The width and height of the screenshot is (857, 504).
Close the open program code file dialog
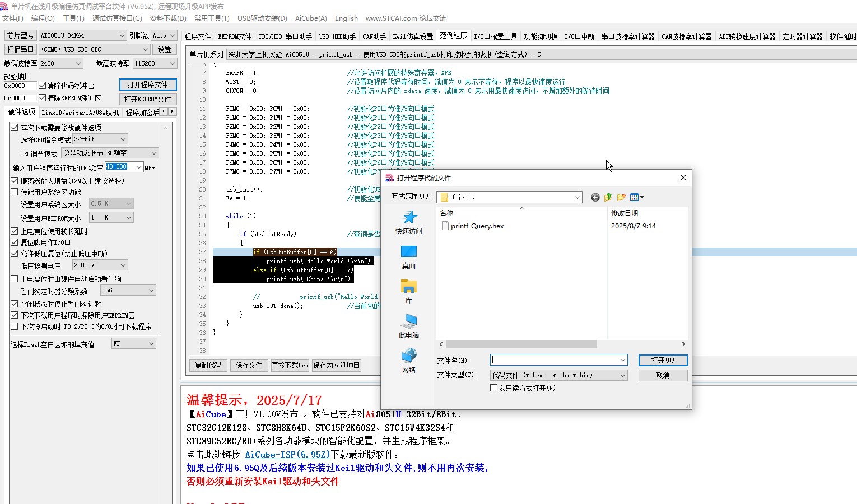683,178
